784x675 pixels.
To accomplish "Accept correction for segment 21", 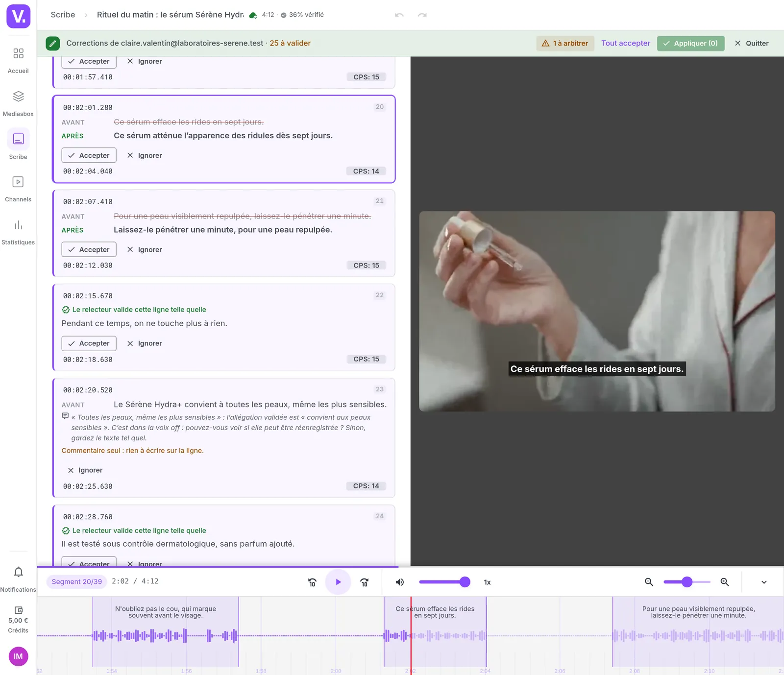I will [89, 249].
